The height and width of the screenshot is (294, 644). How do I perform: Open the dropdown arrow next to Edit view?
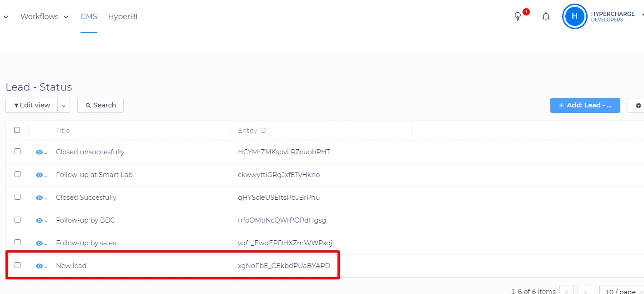(x=63, y=105)
